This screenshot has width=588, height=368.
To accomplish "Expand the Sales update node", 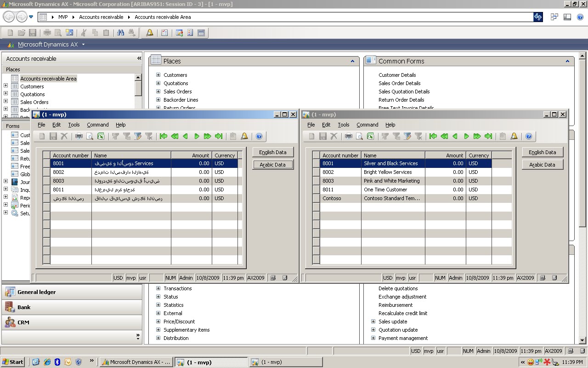I will (x=373, y=322).
